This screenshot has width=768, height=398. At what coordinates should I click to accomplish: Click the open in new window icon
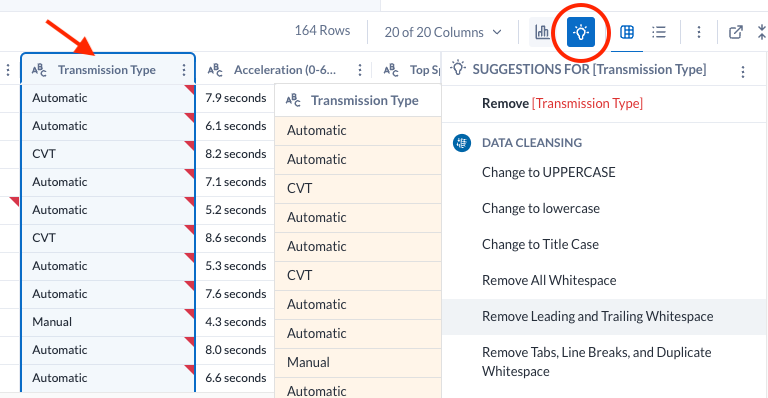coord(735,32)
